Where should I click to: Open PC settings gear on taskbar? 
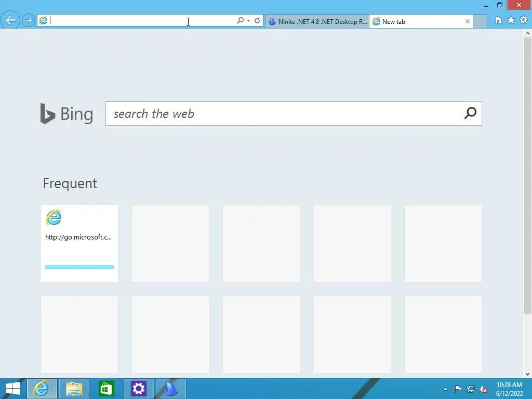[x=138, y=389]
